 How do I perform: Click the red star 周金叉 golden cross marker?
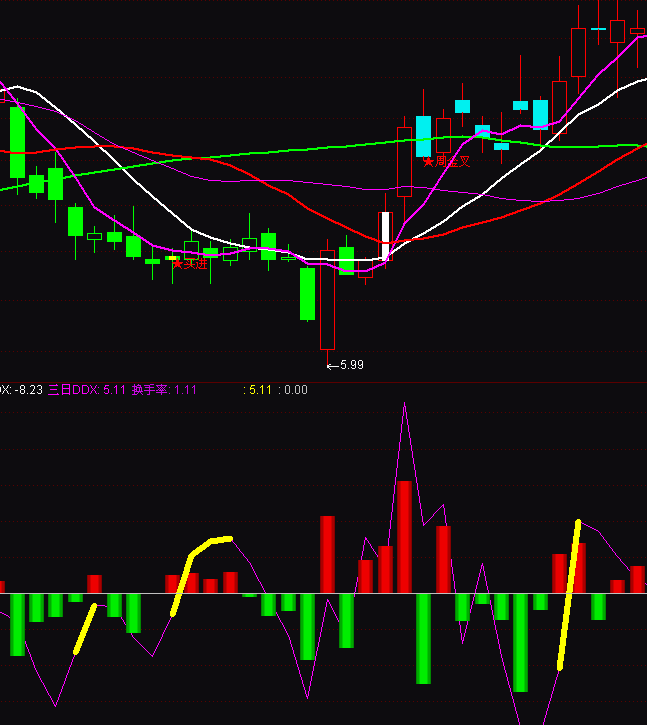pyautogui.click(x=446, y=161)
